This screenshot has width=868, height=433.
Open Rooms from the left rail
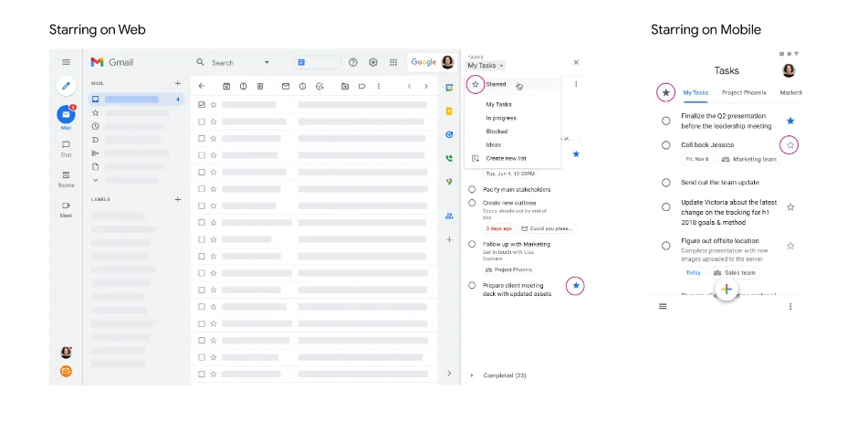[66, 178]
